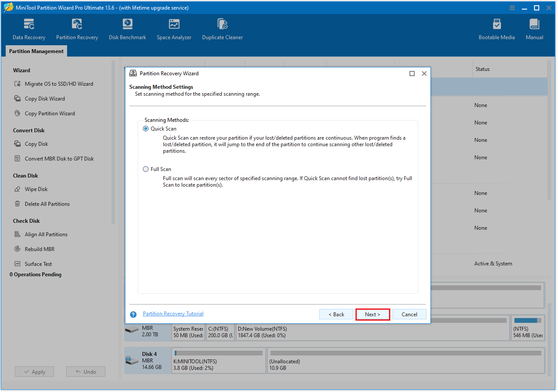Launch Partition Recovery from the toolbar
558x392 pixels.
[x=77, y=28]
